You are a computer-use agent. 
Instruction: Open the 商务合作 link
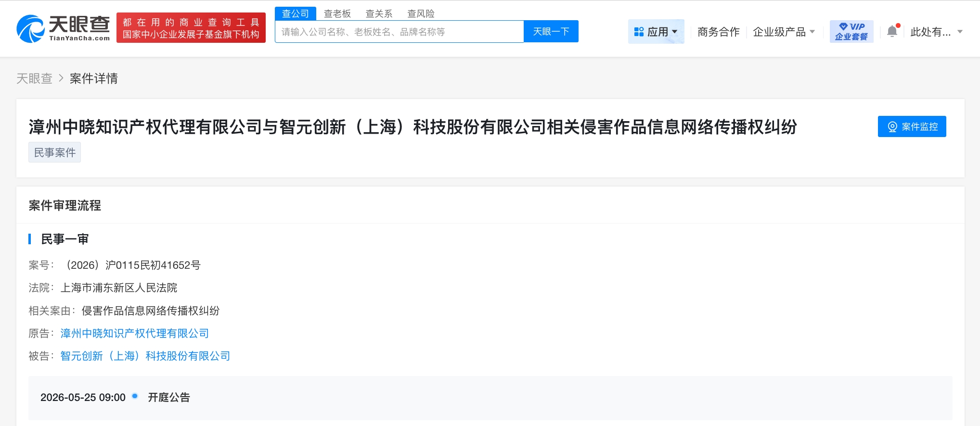[x=718, y=32]
